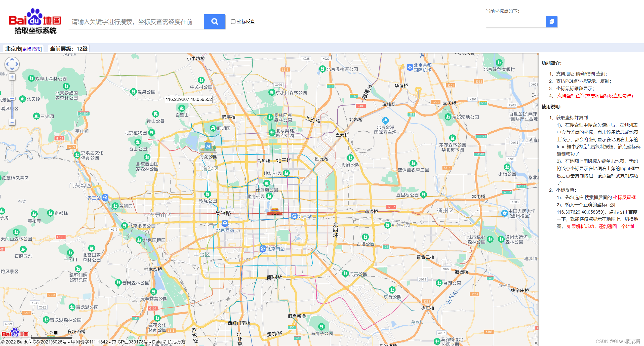Click the blue search magnifier button
644x346 pixels.
(x=214, y=22)
